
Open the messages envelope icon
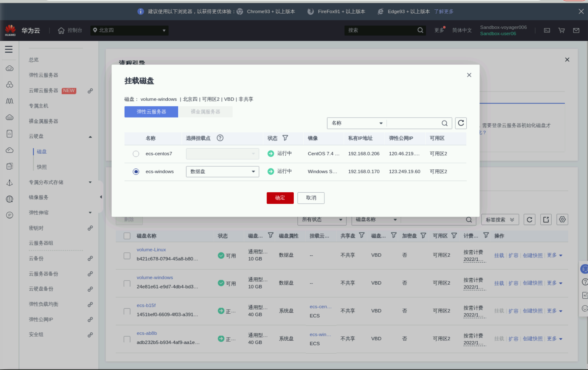[x=576, y=30]
